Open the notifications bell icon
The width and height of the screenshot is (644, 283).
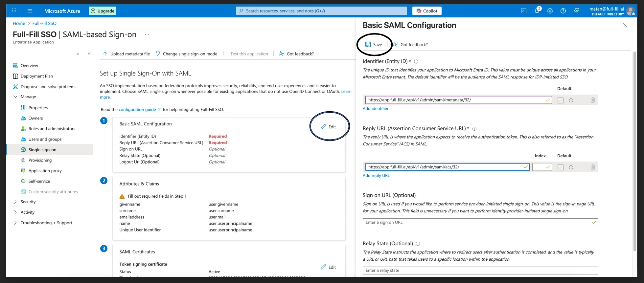click(x=537, y=11)
